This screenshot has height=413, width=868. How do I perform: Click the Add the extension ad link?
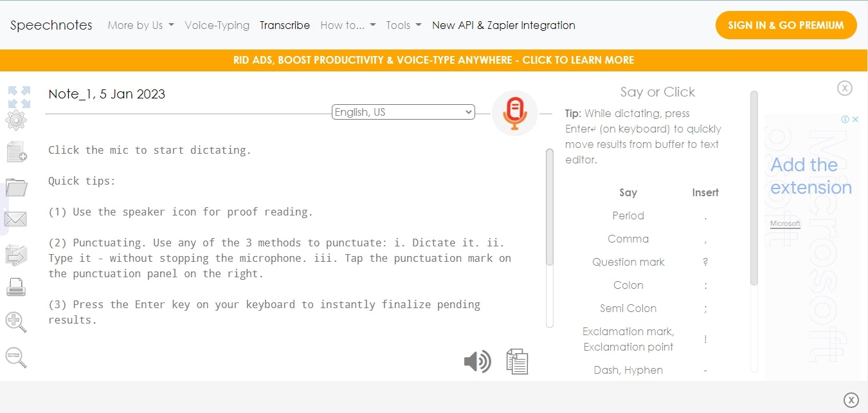(811, 176)
